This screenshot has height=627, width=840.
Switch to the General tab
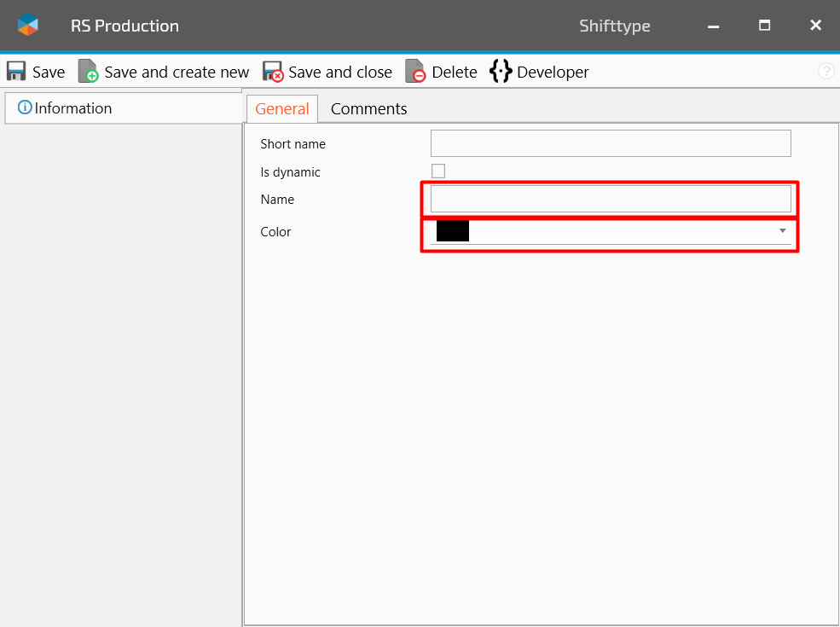tap(282, 108)
